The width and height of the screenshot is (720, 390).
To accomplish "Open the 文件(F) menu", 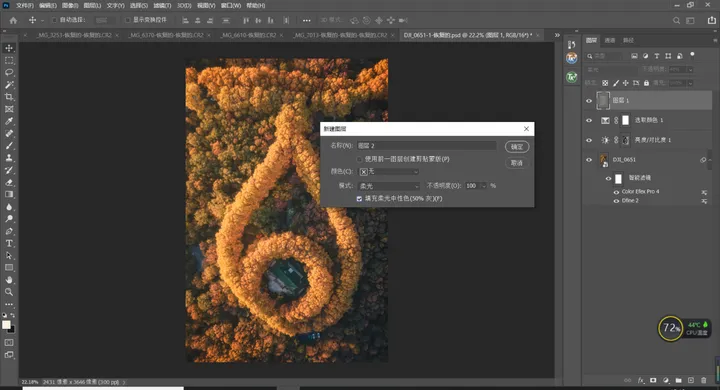I will (x=25, y=6).
